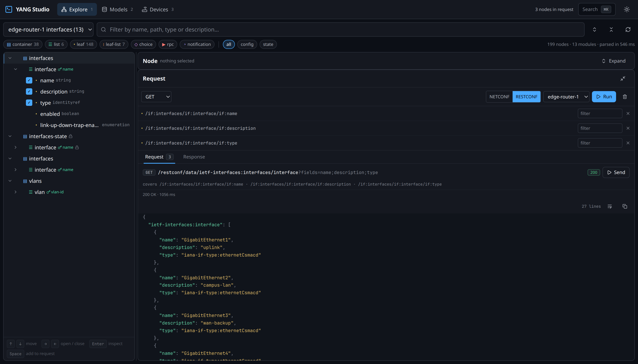Screen dimensions: 638x364
Task: Send the RESTCONF GET request
Action: [616, 172]
